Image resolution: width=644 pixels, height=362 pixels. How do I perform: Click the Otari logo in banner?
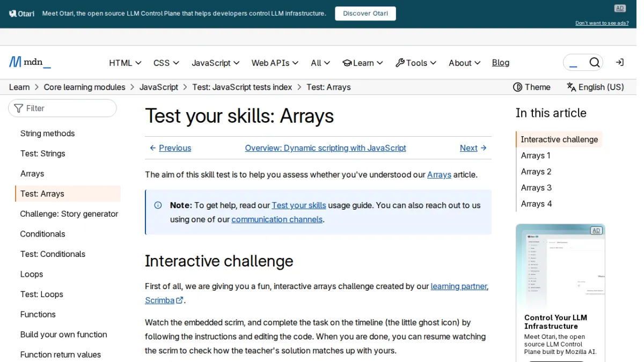pos(22,13)
